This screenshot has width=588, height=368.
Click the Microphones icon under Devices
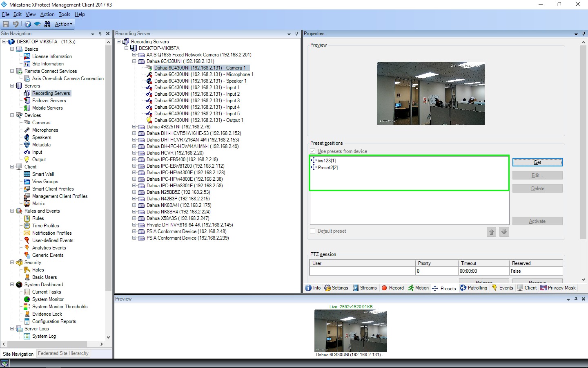click(27, 130)
